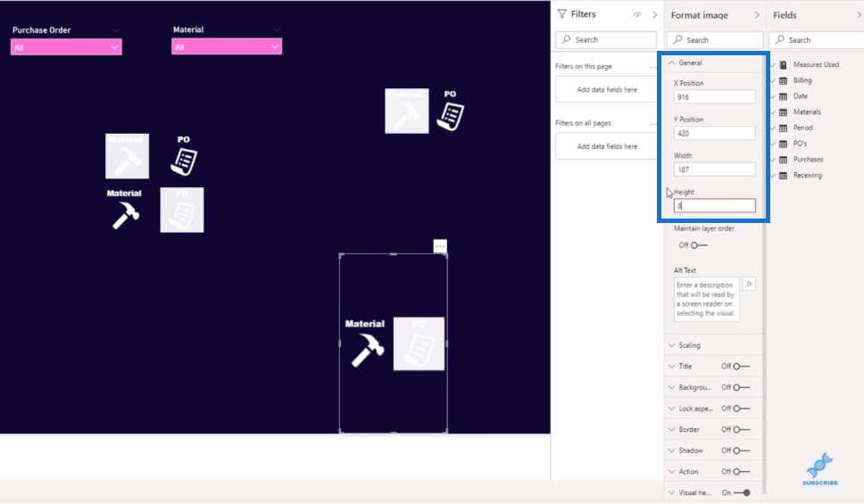Select the highlighted PO tile inside selected visual
Viewport: 864px width, 504px height.
pos(419,343)
